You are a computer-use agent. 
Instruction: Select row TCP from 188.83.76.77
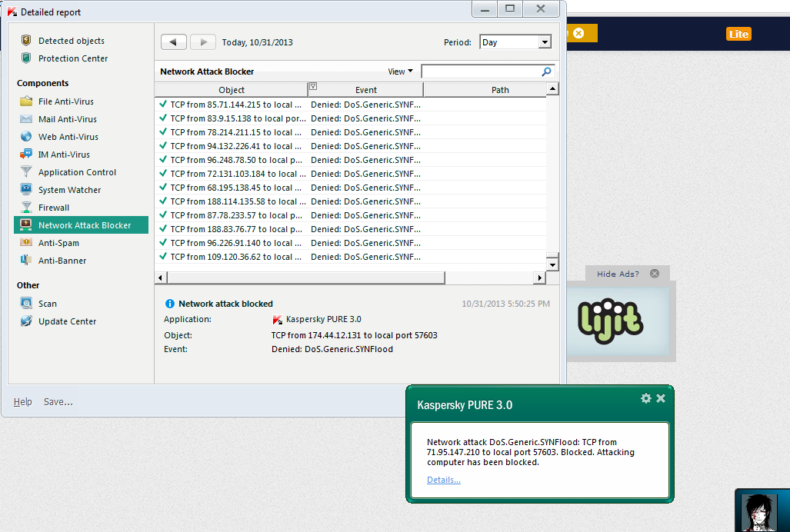[x=351, y=229]
